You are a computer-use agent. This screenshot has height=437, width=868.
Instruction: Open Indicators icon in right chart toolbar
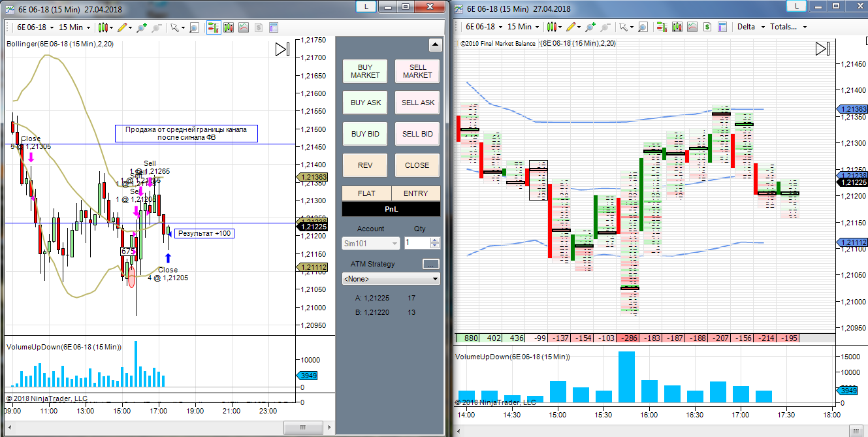[x=692, y=27]
